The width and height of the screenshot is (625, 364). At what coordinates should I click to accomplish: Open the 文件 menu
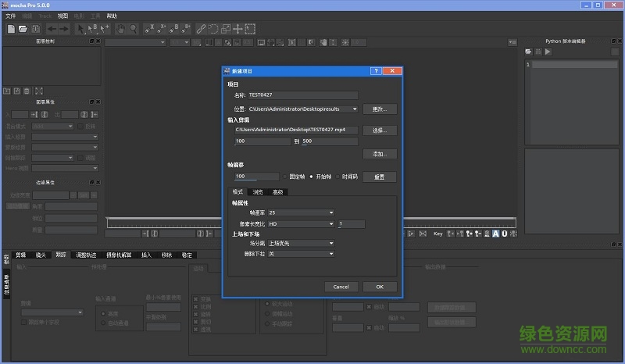10,16
